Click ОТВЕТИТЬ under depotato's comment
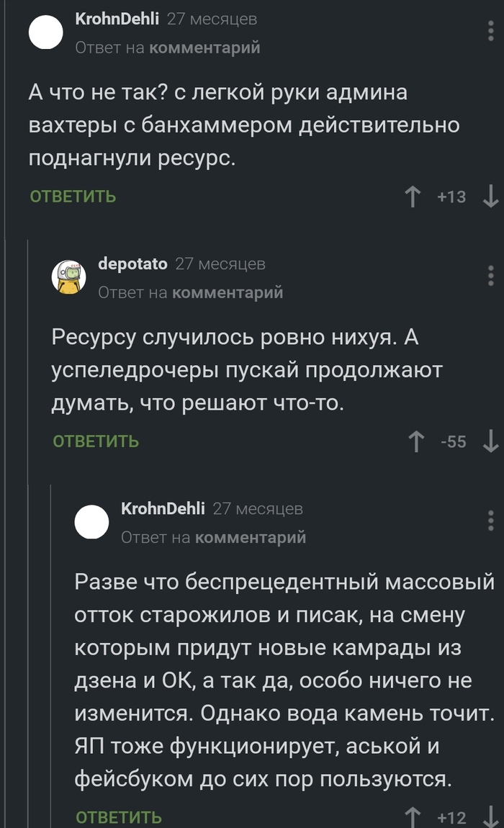The height and width of the screenshot is (828, 504). coord(96,441)
